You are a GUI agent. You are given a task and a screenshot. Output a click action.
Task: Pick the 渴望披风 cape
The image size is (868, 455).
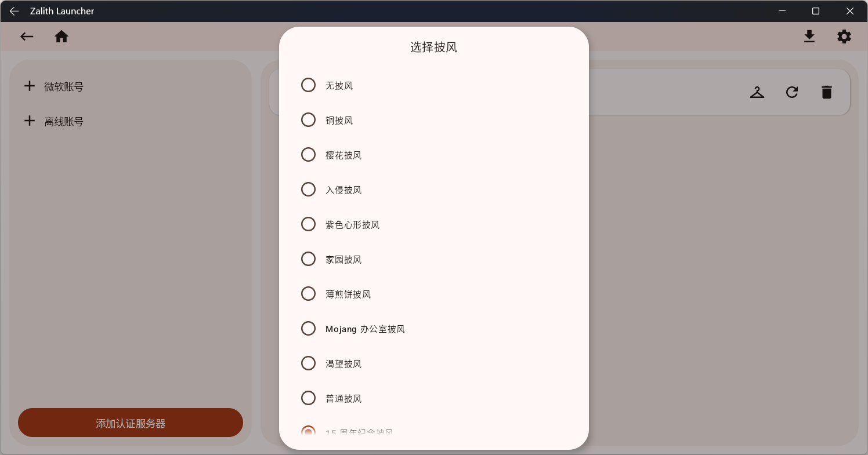[308, 363]
